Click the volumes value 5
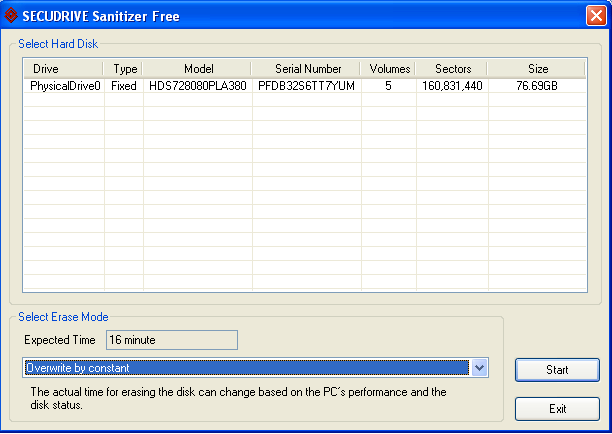The image size is (612, 434). [388, 86]
